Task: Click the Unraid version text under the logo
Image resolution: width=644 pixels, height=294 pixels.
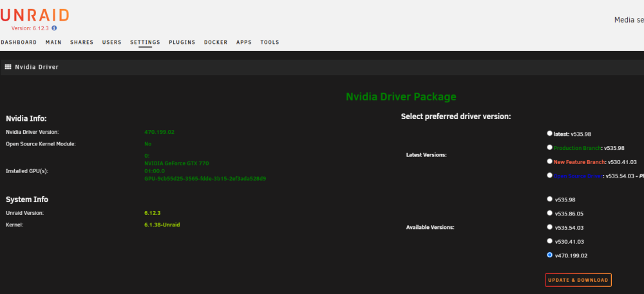Action: tap(30, 28)
